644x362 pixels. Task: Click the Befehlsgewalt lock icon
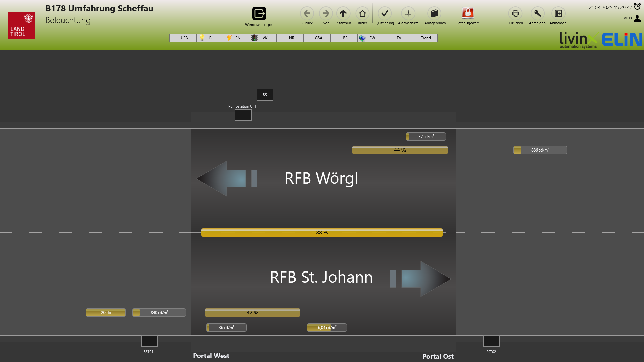pyautogui.click(x=467, y=14)
